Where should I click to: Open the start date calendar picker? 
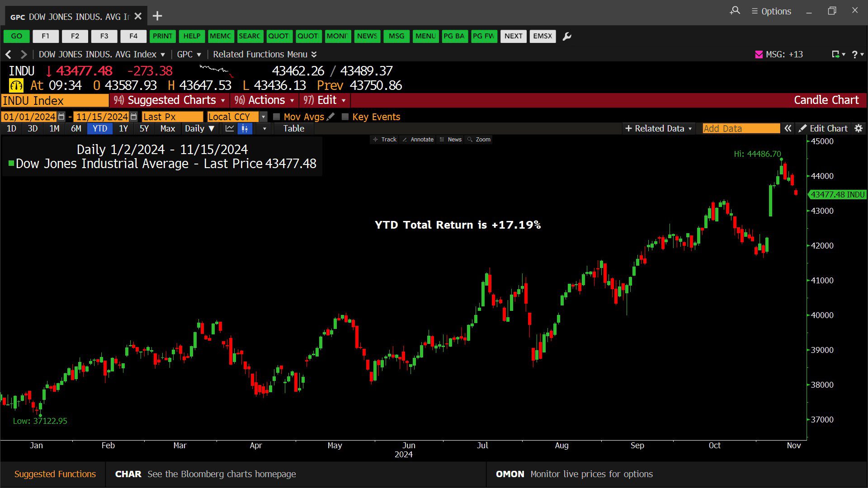click(61, 117)
